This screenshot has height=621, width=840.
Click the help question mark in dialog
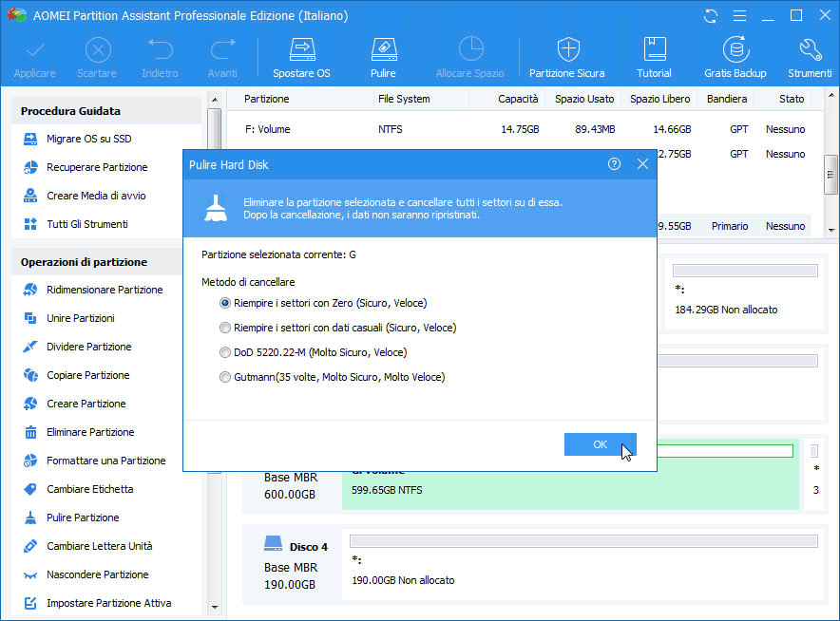point(614,164)
